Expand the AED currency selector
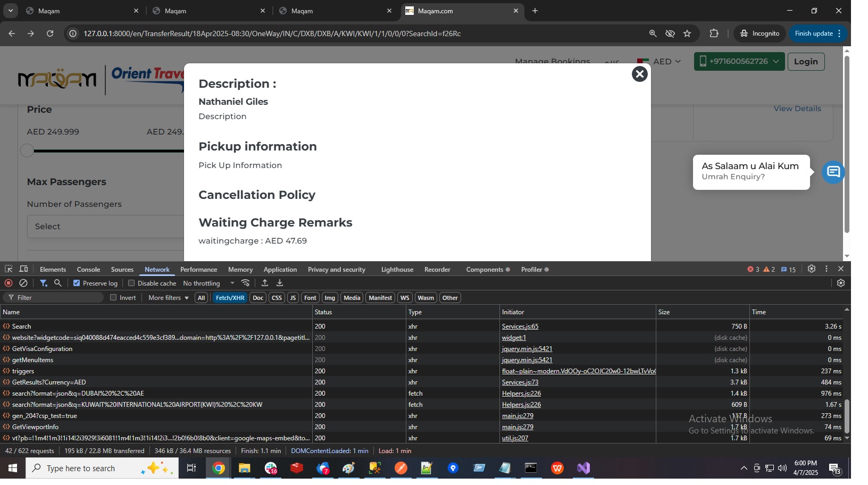Screen dimensions: 868x485 pyautogui.click(x=660, y=62)
